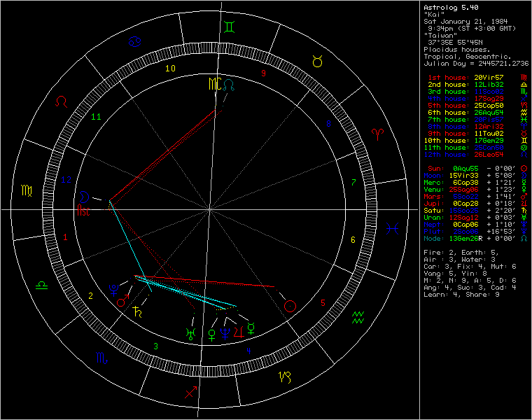Image resolution: width=532 pixels, height=420 pixels.
Task: Click the blue Moon crescent in the chart
Action: pyautogui.click(x=84, y=197)
